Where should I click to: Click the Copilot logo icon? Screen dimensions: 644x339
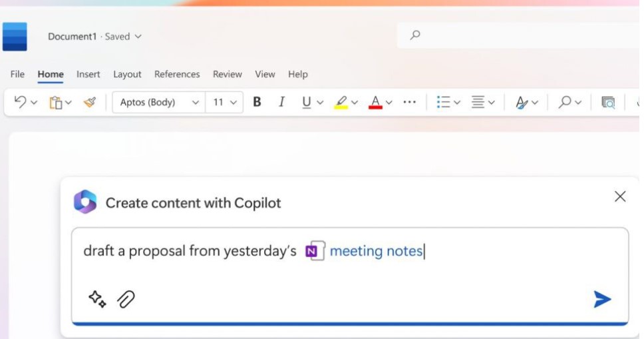pos(85,202)
